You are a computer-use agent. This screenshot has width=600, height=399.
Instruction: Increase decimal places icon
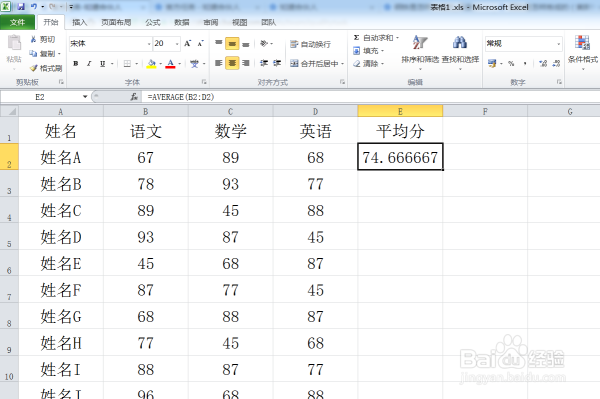[543, 64]
